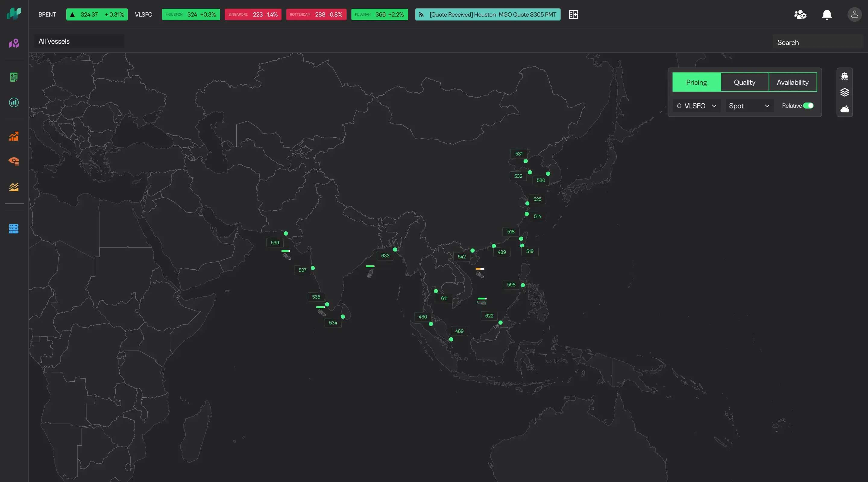Open the circular bar chart analytics icon
Image resolution: width=868 pixels, height=482 pixels.
pos(14,102)
